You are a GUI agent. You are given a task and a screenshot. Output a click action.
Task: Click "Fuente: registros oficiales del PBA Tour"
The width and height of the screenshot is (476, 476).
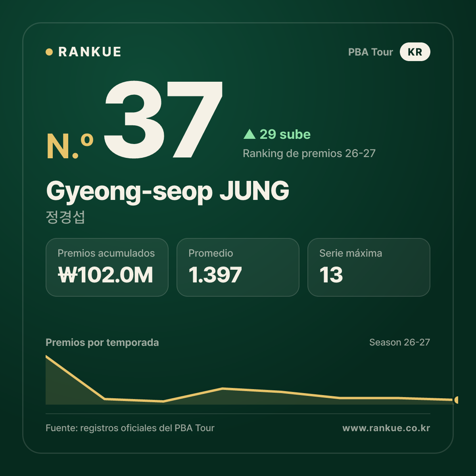click(130, 428)
